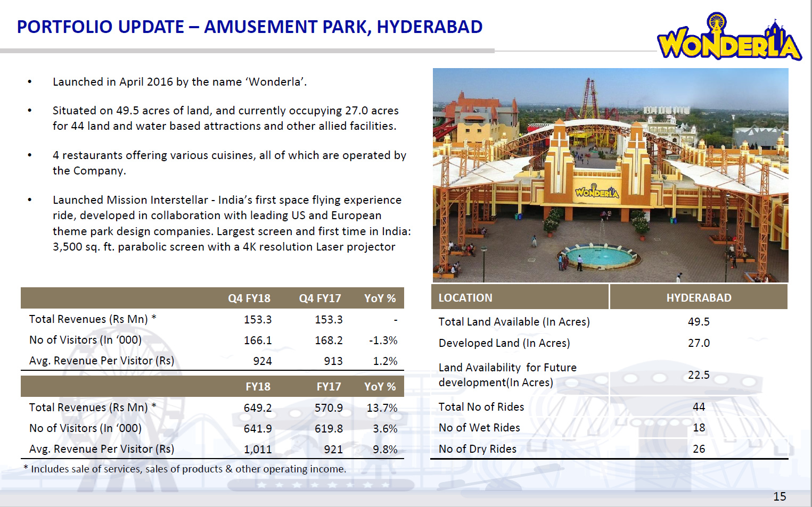Screen dimensions: 812x507
Task: Click the '4 restaurants offering various cuisines' bullet
Action: click(x=229, y=163)
